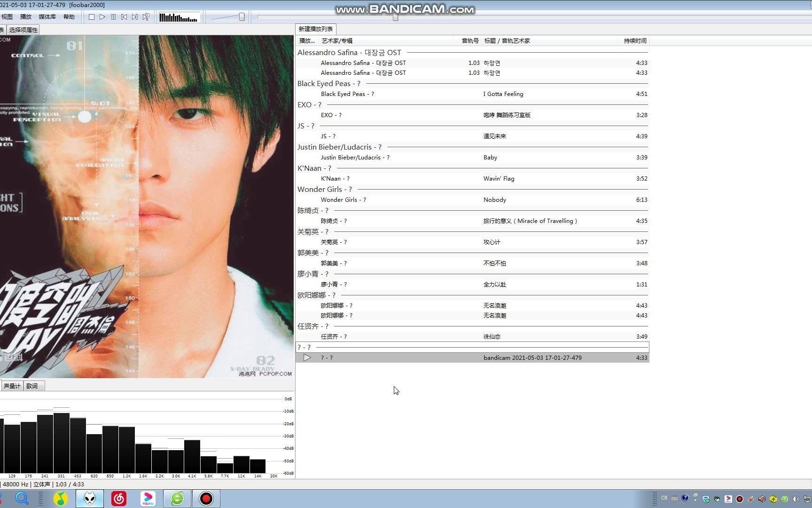Click the Justin Bieber/Ludacris - ? group header
This screenshot has width=812, height=508.
pyautogui.click(x=472, y=147)
